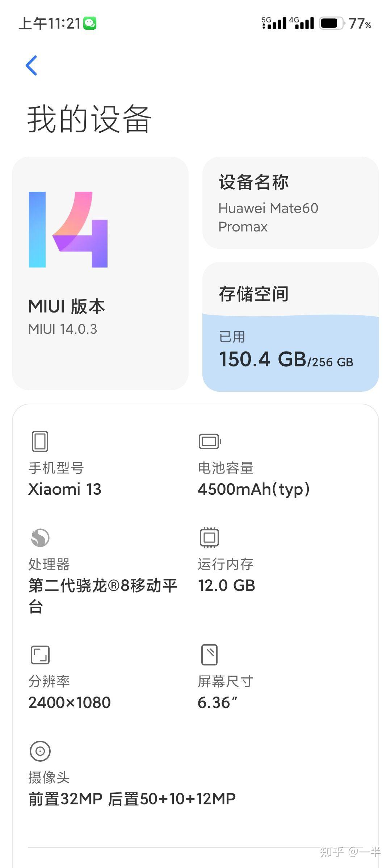Screen dimensions: 391x868
Task: Tap the RAM chip icon
Action: click(209, 537)
